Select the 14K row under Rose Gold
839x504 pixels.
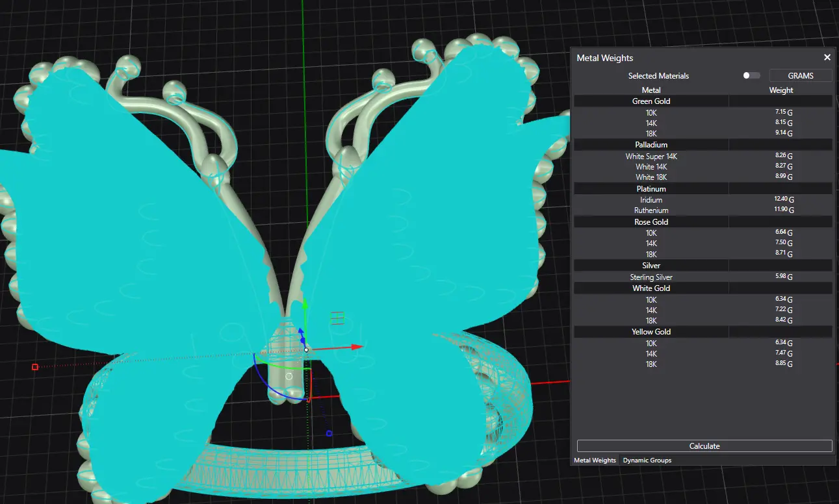point(703,244)
